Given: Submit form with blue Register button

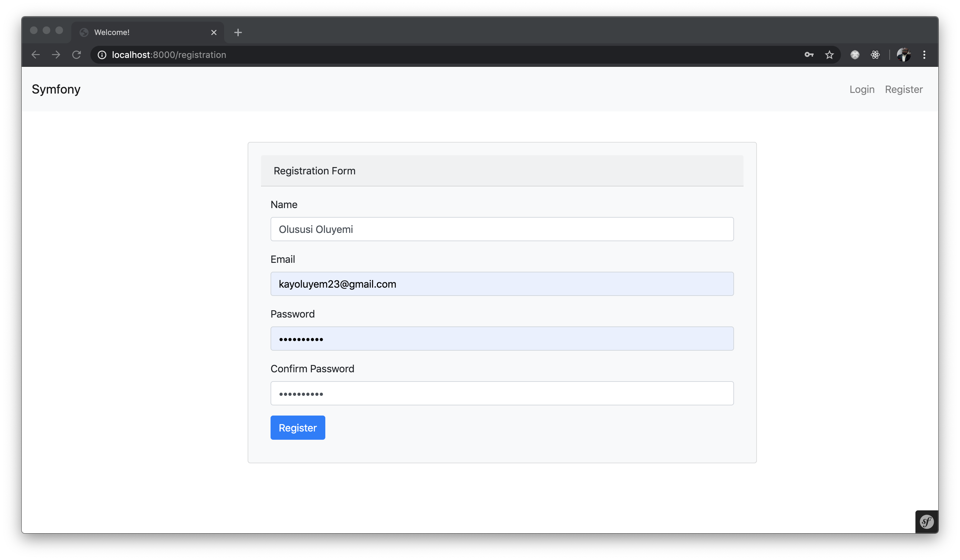Looking at the screenshot, I should [x=298, y=428].
